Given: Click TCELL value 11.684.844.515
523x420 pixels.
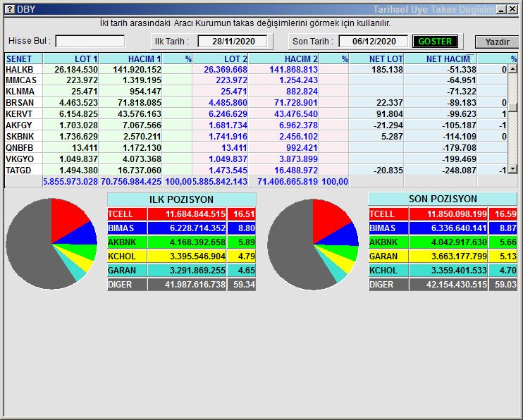Looking at the screenshot, I should [195, 214].
